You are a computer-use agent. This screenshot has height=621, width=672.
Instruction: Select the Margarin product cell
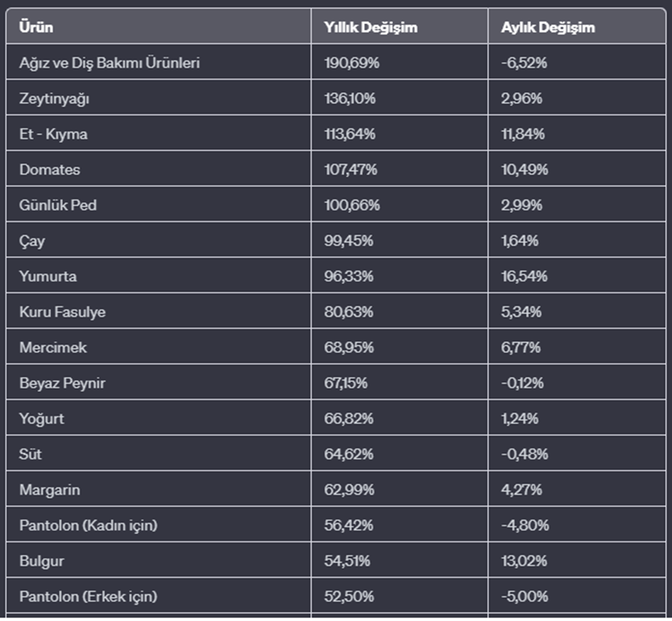[50, 490]
